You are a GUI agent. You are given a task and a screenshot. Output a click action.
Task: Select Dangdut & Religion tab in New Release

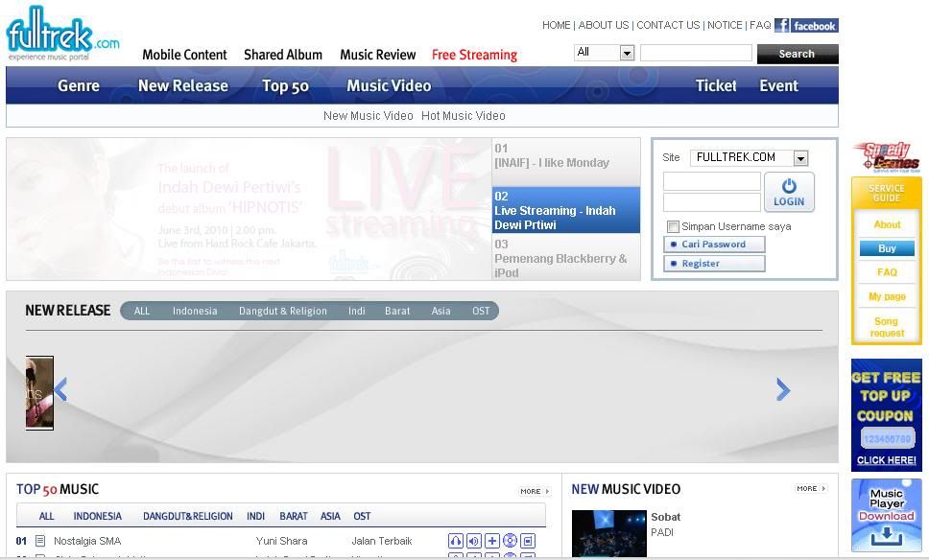click(x=282, y=312)
